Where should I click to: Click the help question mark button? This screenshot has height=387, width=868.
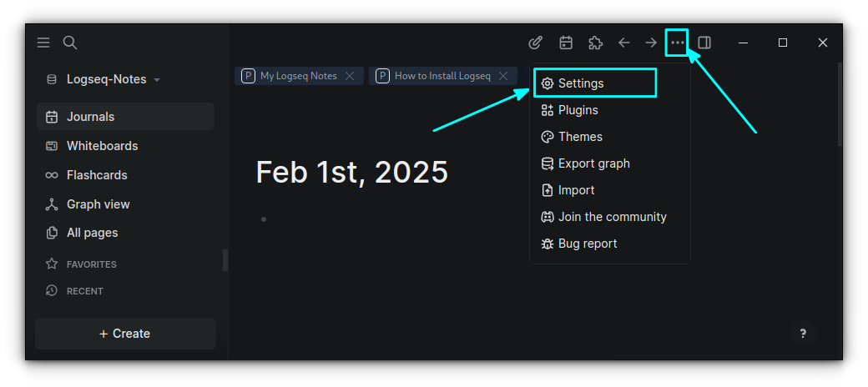(x=803, y=334)
